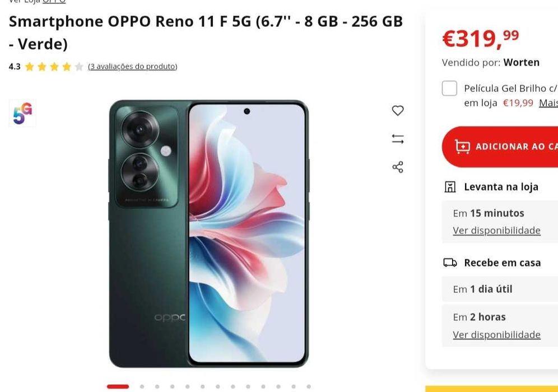Open the 3 avaliações do produto link
558x392 pixels.
pos(132,67)
